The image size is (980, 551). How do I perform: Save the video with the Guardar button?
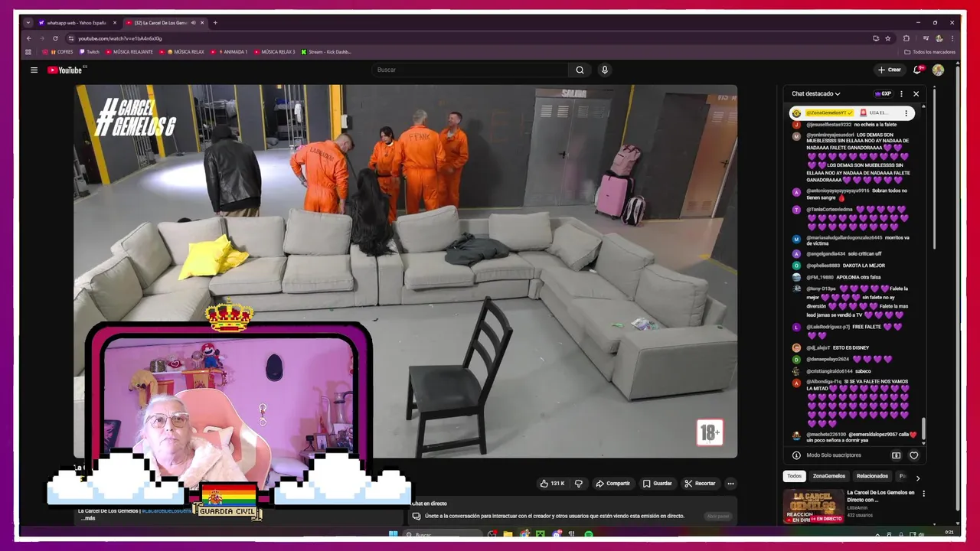point(657,484)
